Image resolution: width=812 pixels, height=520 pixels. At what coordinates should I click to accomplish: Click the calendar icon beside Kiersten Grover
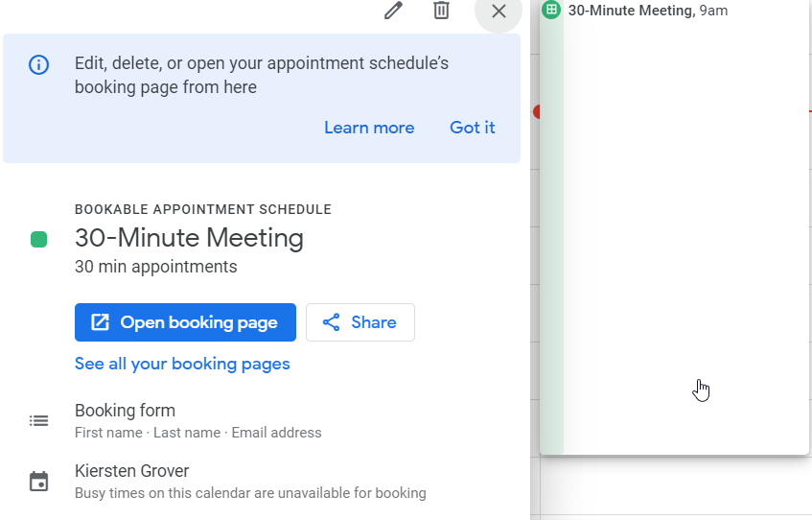pos(38,482)
